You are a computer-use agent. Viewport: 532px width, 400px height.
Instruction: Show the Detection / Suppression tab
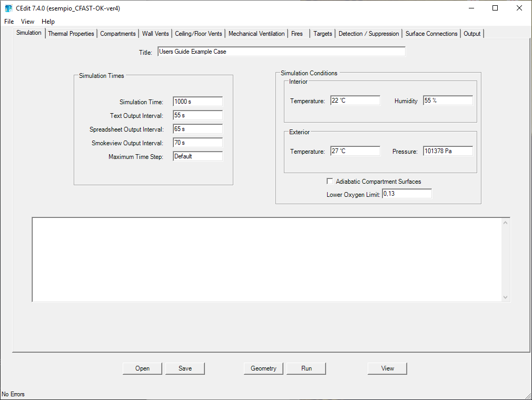(x=369, y=34)
